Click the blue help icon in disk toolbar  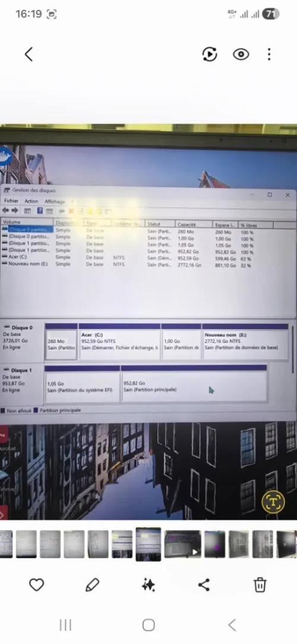tap(40, 211)
